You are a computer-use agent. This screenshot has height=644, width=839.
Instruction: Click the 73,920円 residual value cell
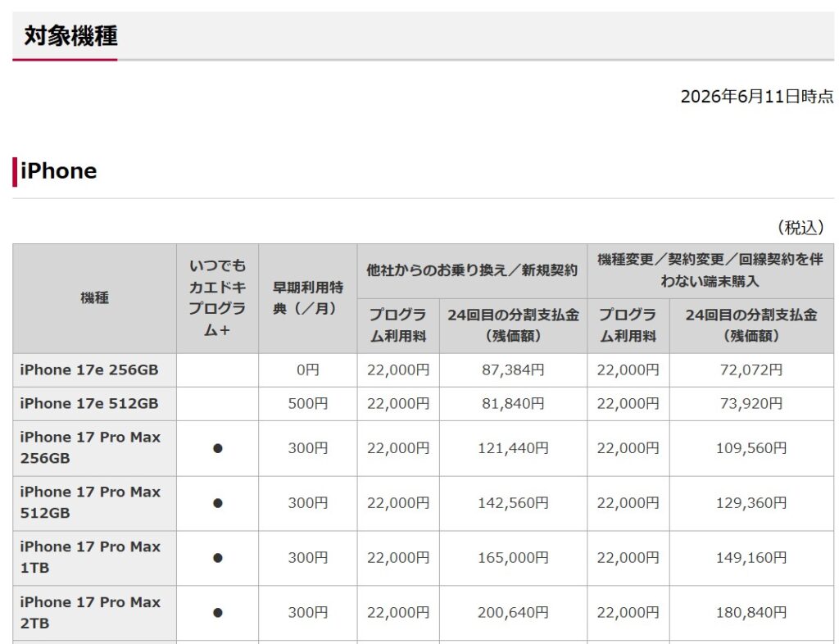(x=751, y=403)
